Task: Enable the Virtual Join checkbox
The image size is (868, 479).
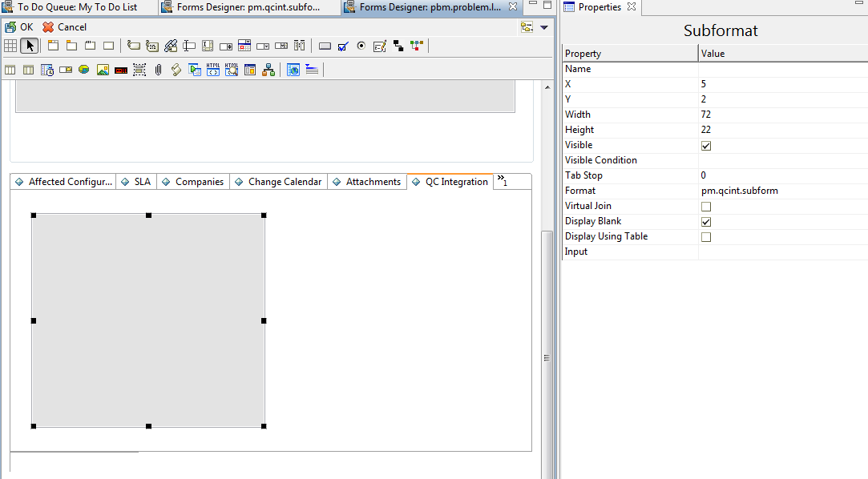Action: 706,207
